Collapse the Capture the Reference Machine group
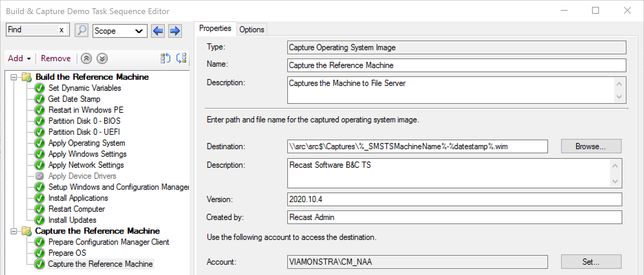Screen dimensions: 644x275 [14, 231]
